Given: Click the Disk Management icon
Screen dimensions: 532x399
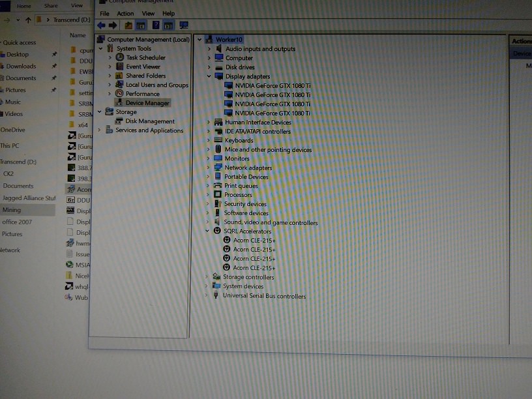Looking at the screenshot, I should [x=119, y=121].
